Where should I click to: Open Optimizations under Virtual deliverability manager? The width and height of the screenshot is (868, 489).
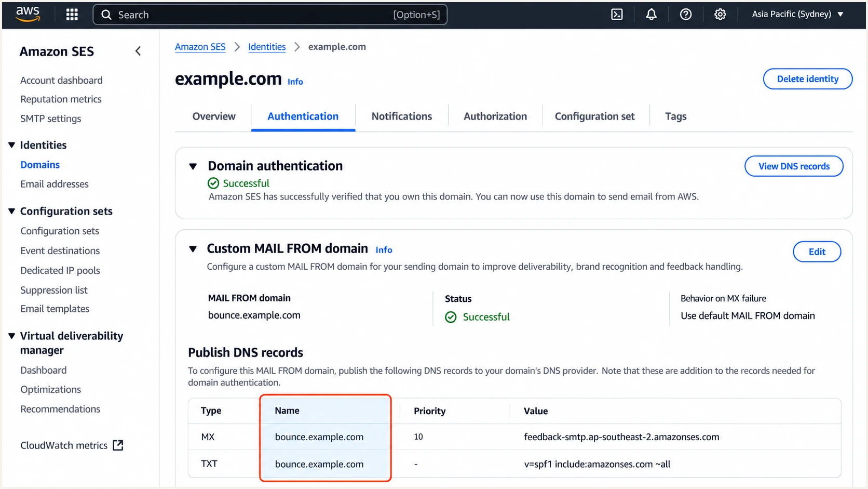coord(51,389)
